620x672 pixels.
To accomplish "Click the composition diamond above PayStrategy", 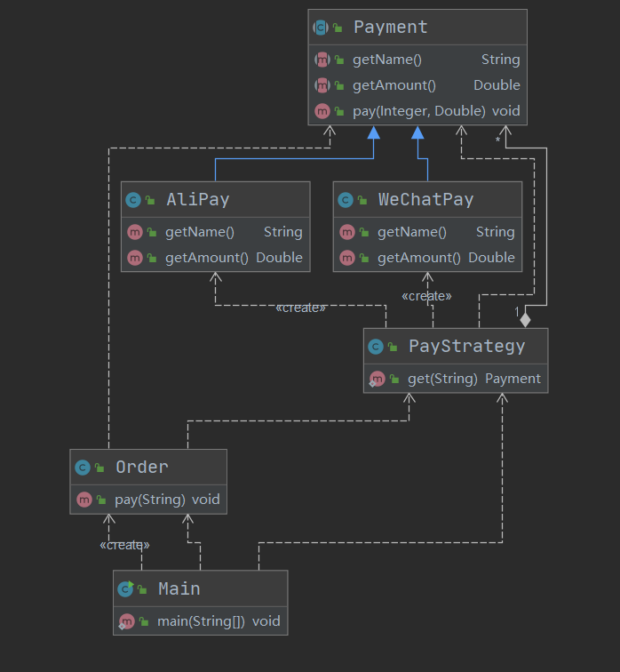I will (525, 320).
